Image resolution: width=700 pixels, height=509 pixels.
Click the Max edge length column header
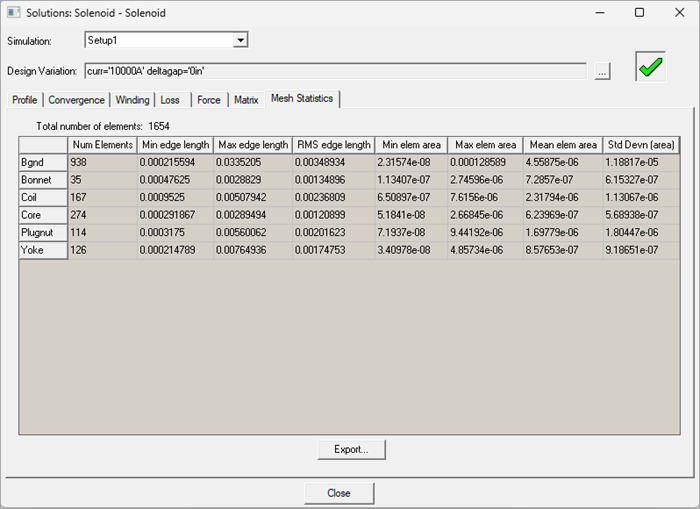pos(253,145)
